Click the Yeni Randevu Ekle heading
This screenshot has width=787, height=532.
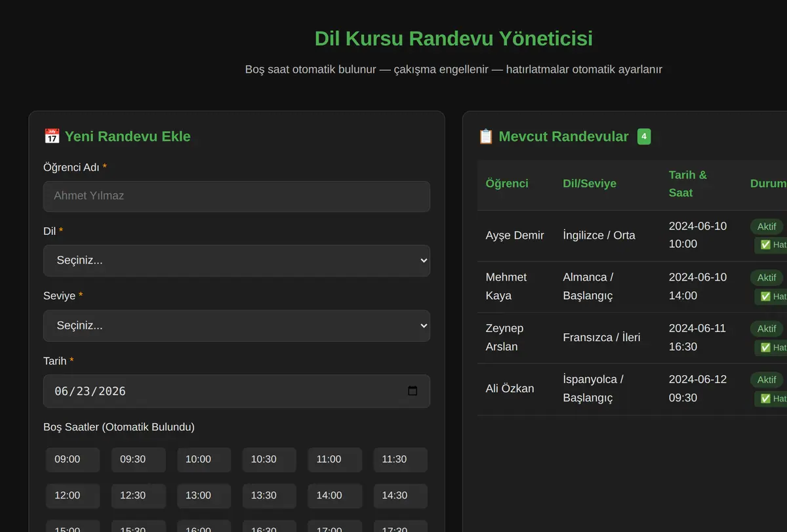(117, 136)
